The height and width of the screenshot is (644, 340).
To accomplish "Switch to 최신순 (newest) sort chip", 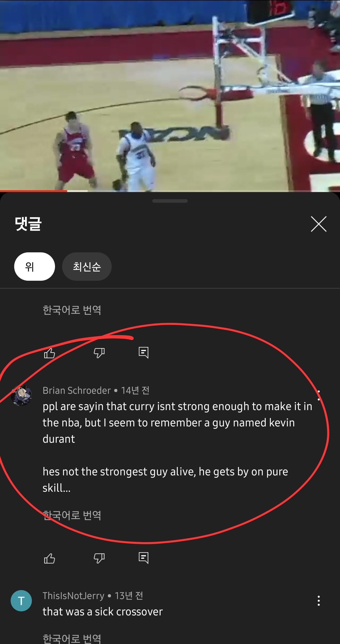I will (x=87, y=267).
